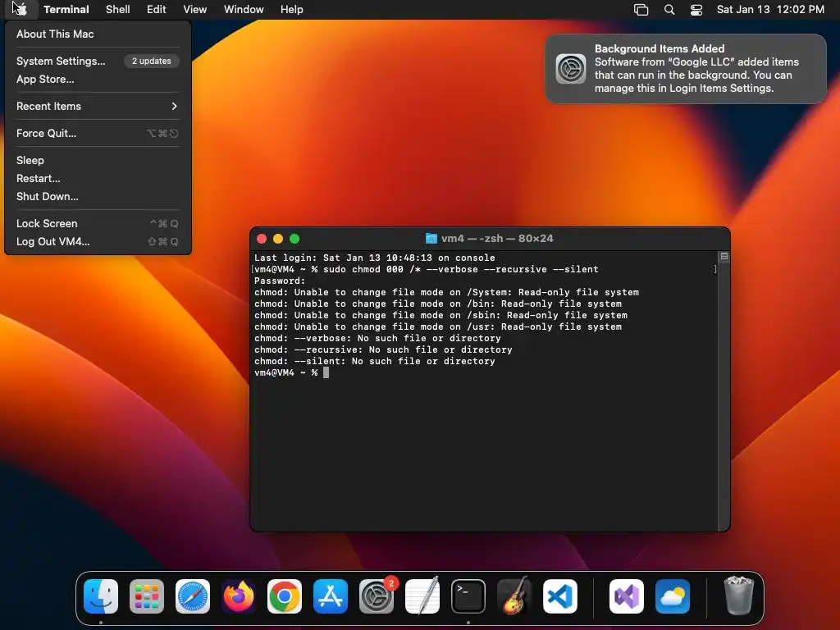Open System Settings Dock icon with badge
Screen dimensions: 840x630
click(x=377, y=596)
